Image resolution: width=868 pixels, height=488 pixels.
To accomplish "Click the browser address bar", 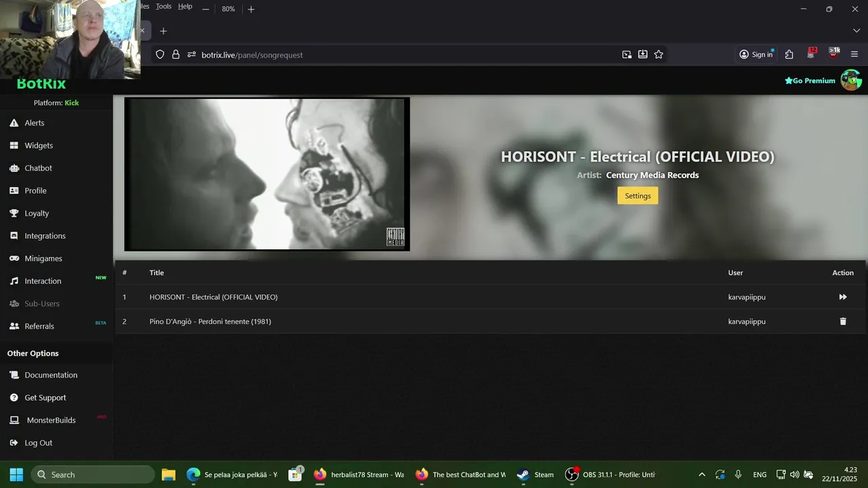I will tap(407, 55).
